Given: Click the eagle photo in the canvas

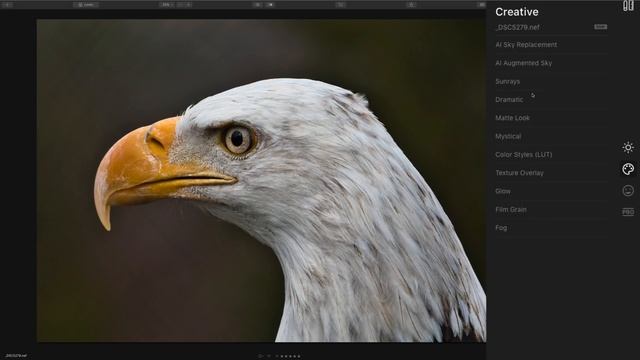Looking at the screenshot, I should pos(262,180).
